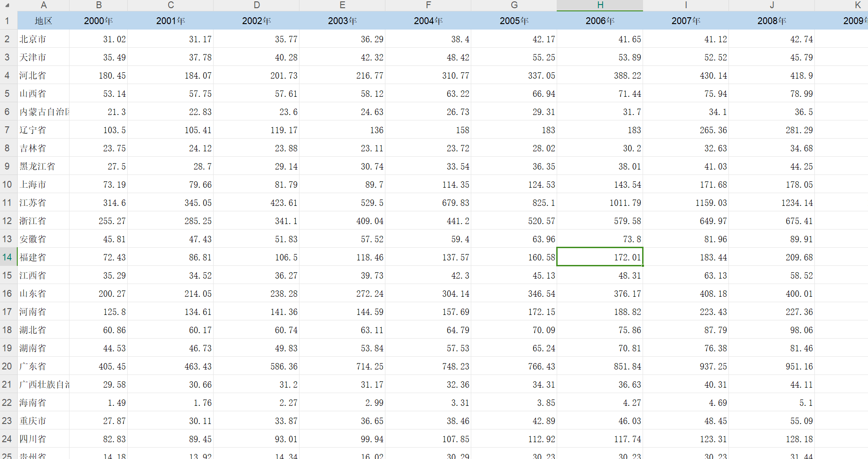
Task: Click Jiangsu's 2004 value 679.83
Action: coord(429,203)
